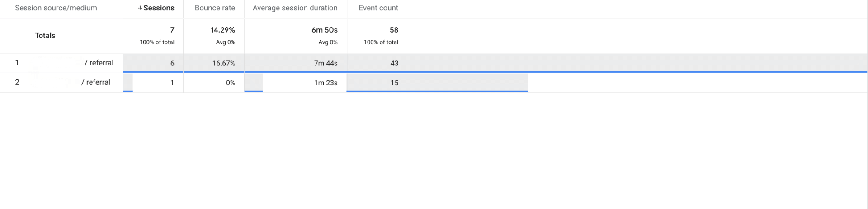This screenshot has height=209, width=868.
Task: Click event count bar showing 15
Action: click(438, 83)
